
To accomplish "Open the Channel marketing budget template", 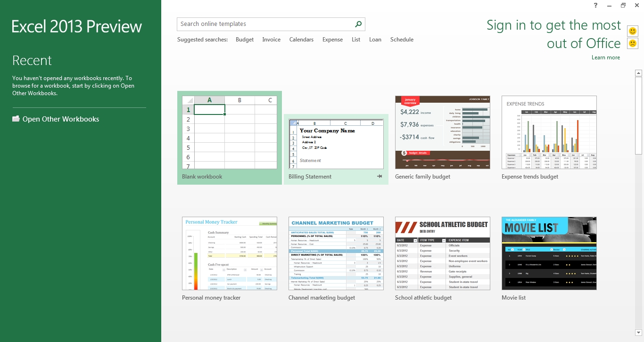I will 336,253.
